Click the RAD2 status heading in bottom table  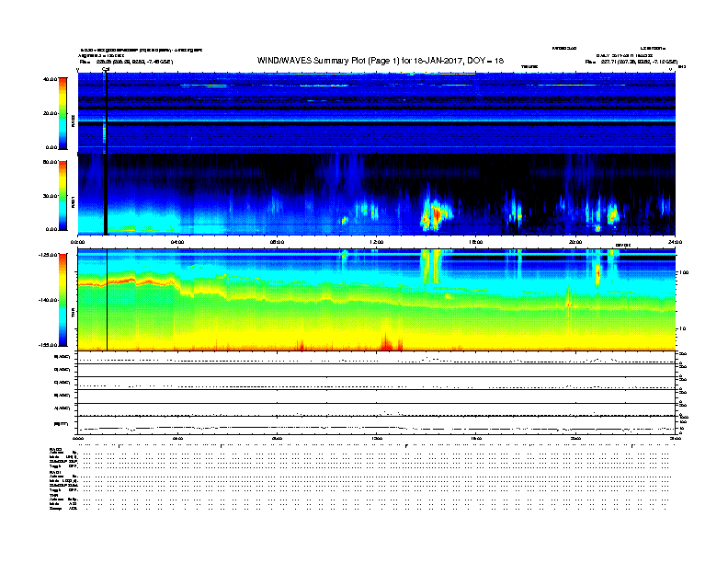coord(56,449)
